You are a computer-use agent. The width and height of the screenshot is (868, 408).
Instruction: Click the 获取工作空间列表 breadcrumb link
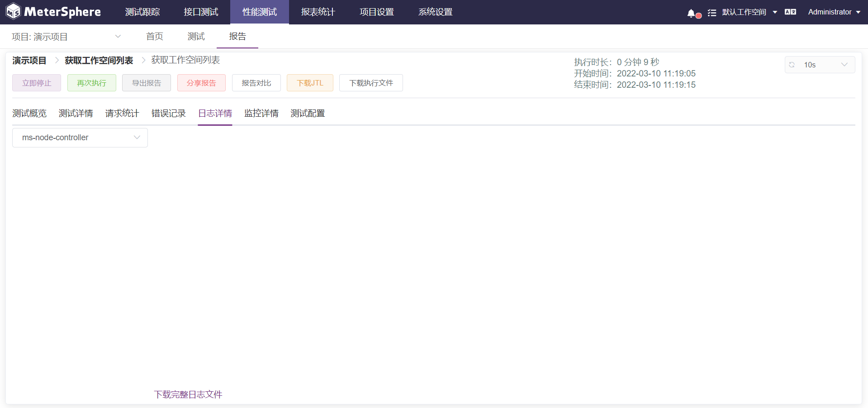pyautogui.click(x=99, y=60)
